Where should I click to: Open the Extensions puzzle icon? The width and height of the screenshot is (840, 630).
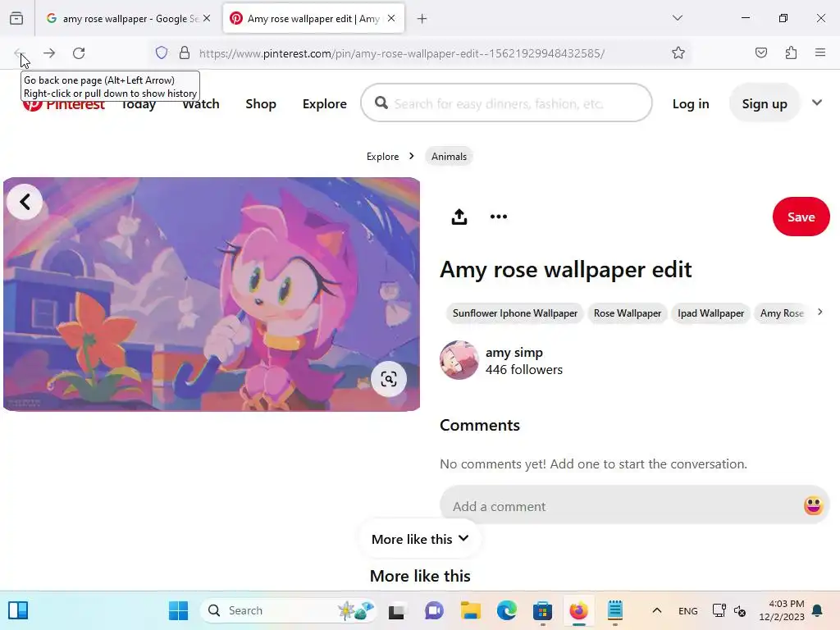point(791,52)
